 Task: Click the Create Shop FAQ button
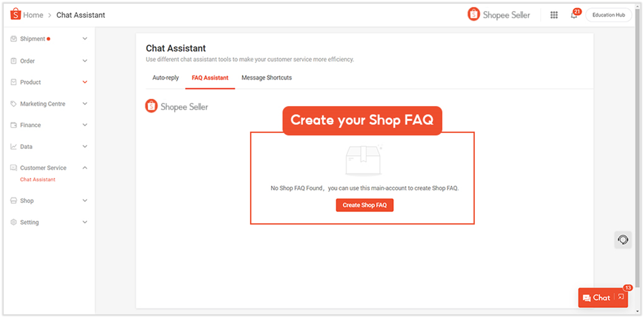tap(365, 205)
